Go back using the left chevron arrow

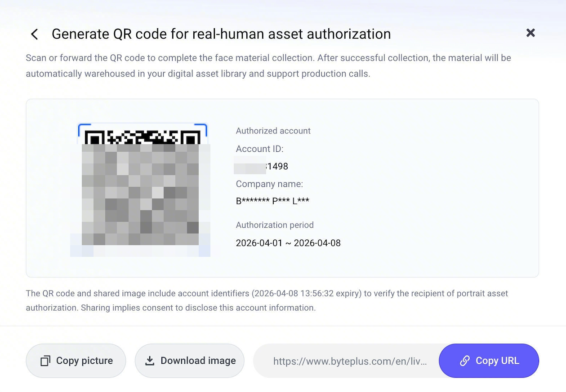click(x=34, y=34)
